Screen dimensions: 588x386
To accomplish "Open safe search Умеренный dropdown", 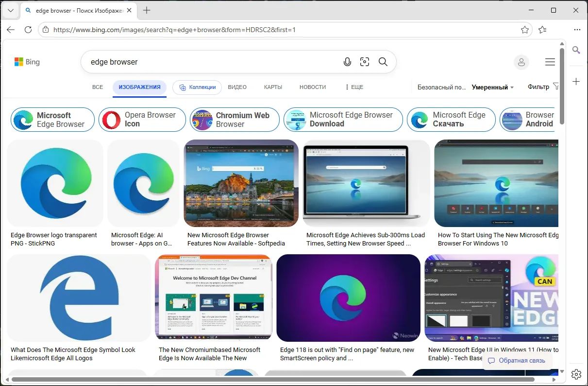I will 493,87.
